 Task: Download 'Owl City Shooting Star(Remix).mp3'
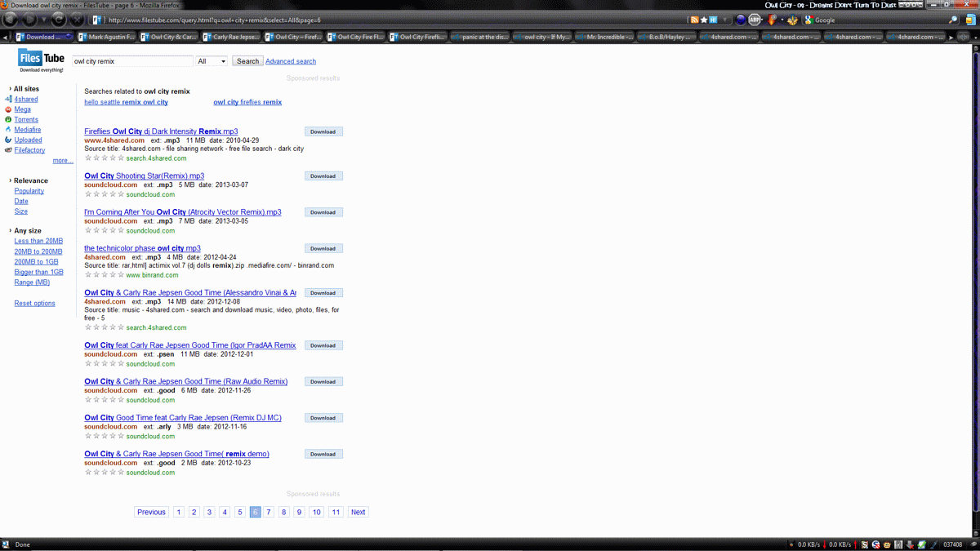[323, 176]
